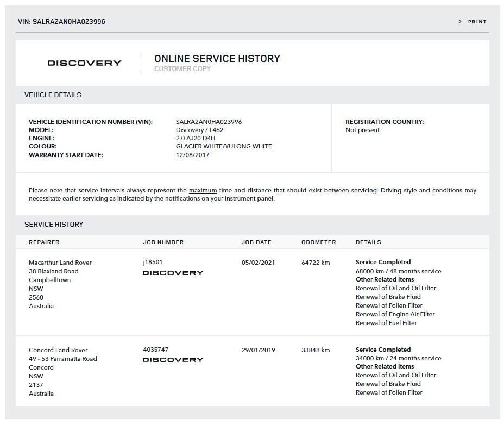Image resolution: width=504 pixels, height=424 pixels.
Task: Click the REGISTRATION COUNTRY label
Action: point(385,122)
